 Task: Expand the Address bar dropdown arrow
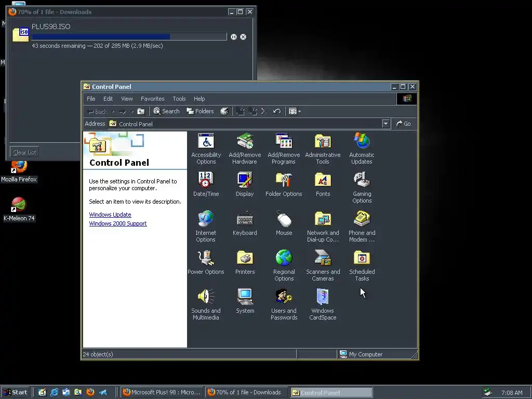pos(385,124)
